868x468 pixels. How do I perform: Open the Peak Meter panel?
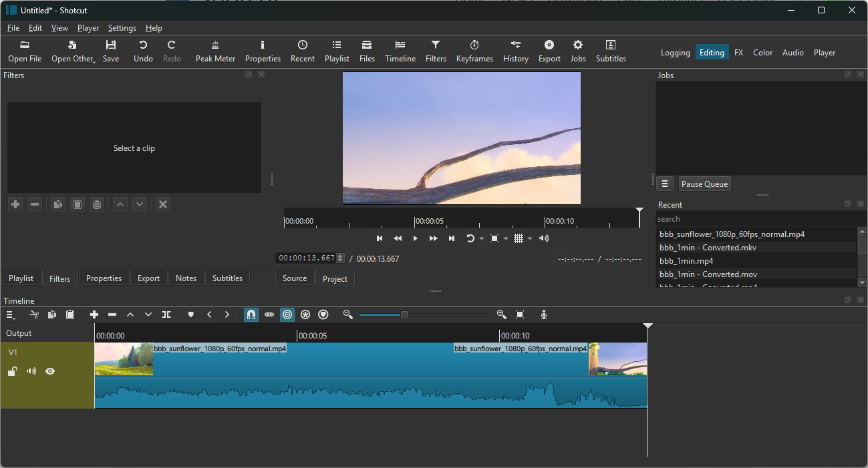[x=215, y=51]
